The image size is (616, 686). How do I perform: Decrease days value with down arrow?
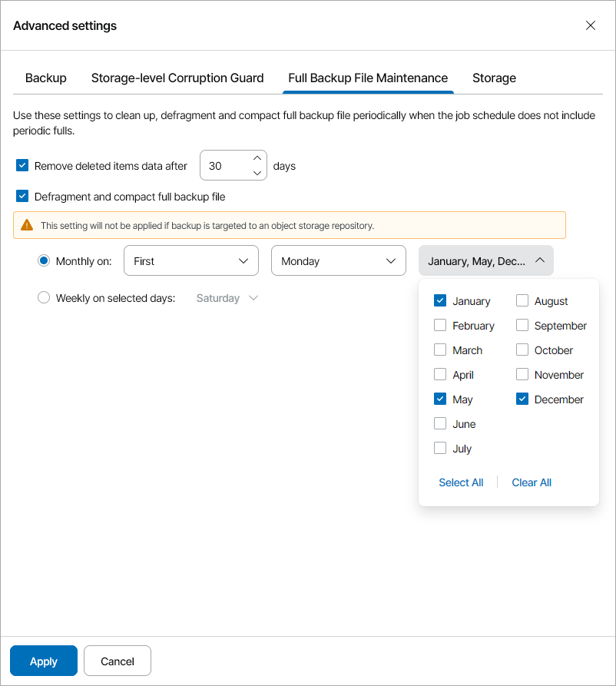coord(257,173)
